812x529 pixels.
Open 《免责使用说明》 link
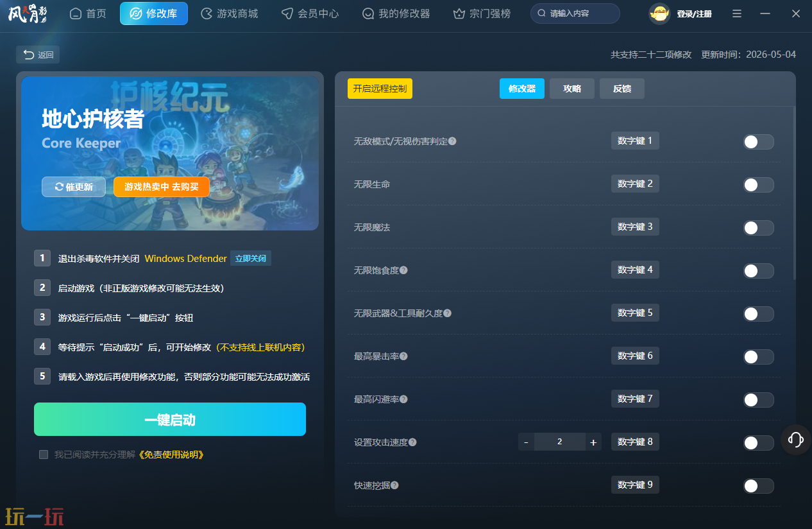click(171, 455)
